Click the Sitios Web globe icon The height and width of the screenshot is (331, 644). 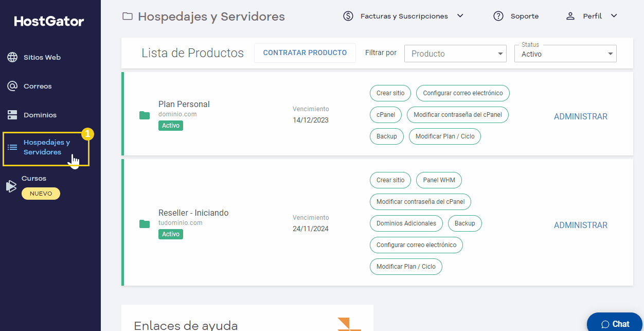[x=12, y=57]
